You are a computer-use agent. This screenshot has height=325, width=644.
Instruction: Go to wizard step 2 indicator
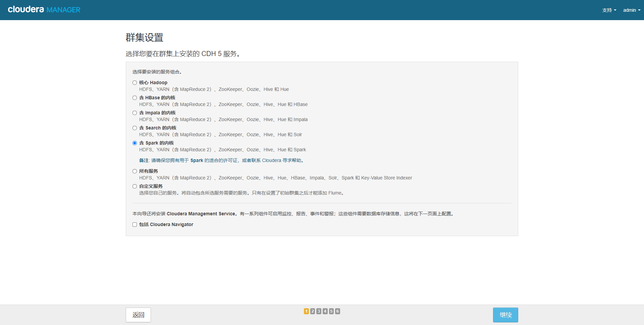pyautogui.click(x=313, y=311)
